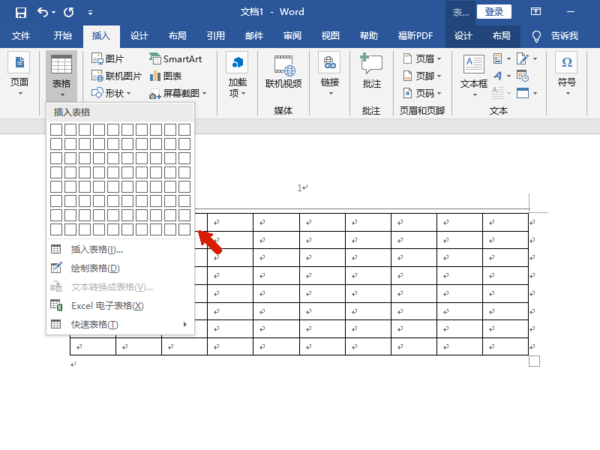600x450 pixels.
Task: Click the 联机视频 online video icon
Action: (x=284, y=72)
